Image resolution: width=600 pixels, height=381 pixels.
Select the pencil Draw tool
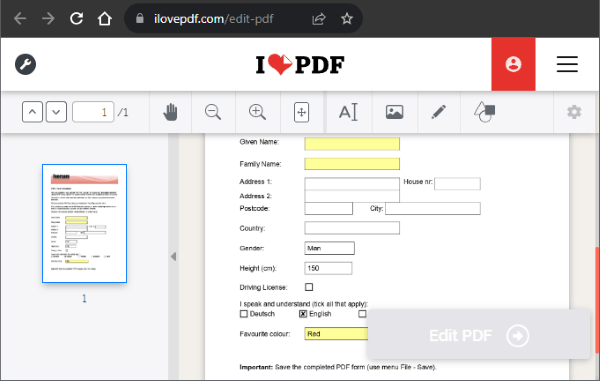coord(439,112)
